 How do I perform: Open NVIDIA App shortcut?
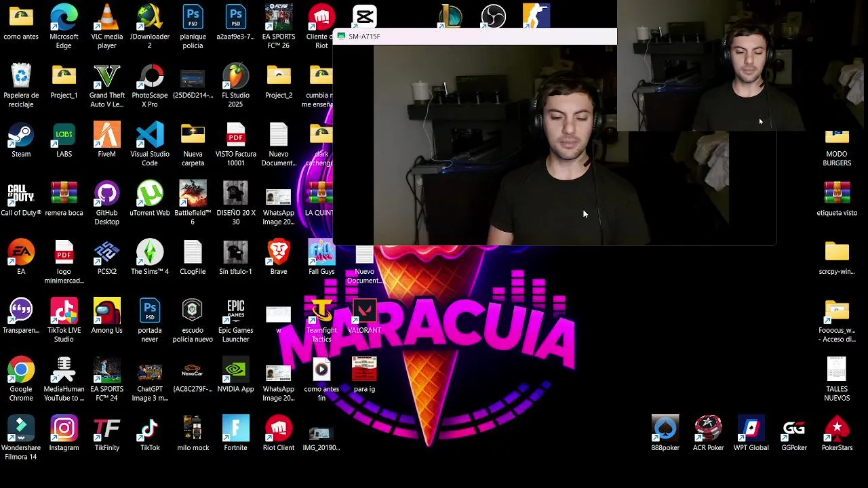click(x=236, y=375)
